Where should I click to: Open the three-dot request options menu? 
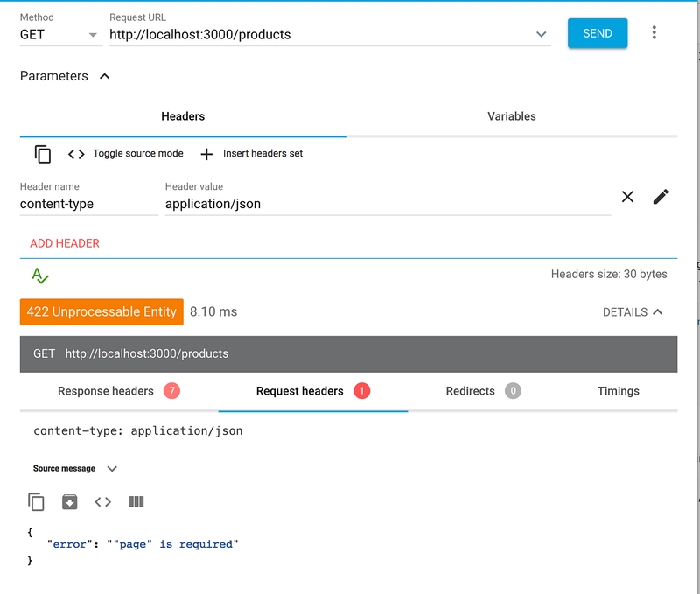click(x=654, y=32)
